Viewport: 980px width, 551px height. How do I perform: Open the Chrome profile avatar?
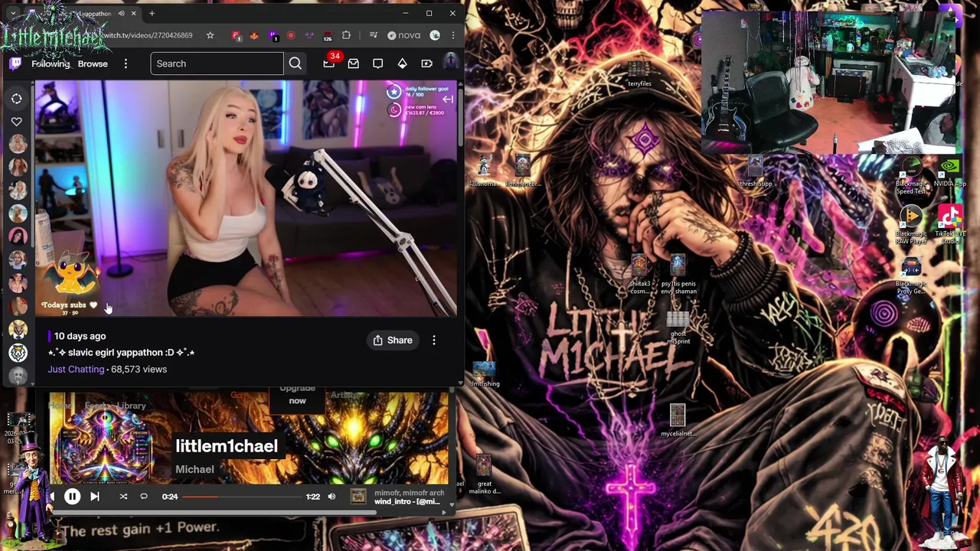pyautogui.click(x=435, y=35)
